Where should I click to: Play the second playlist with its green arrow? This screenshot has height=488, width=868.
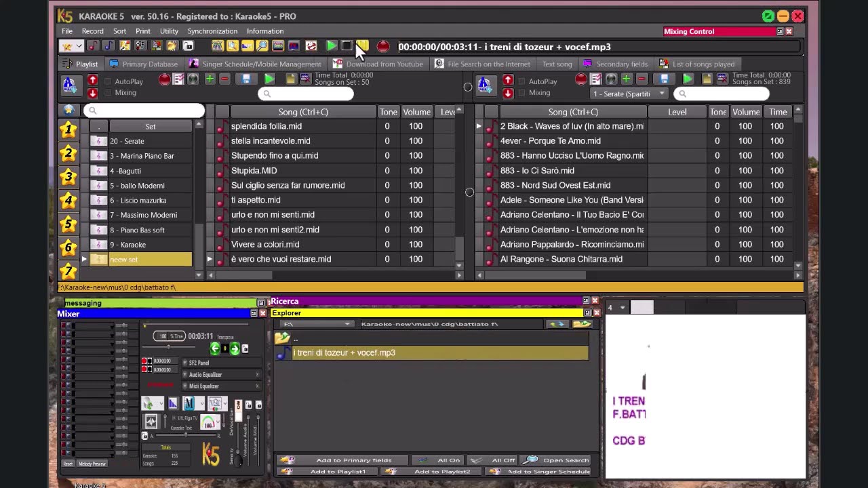pyautogui.click(x=688, y=79)
